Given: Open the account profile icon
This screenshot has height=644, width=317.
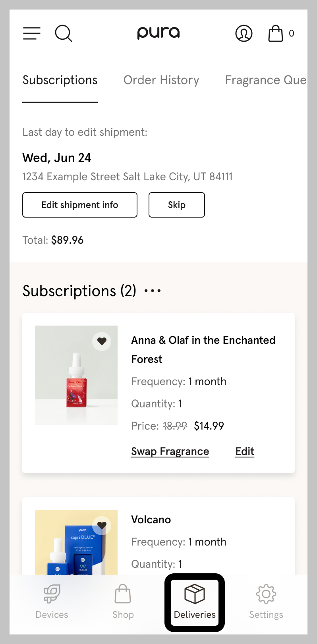Looking at the screenshot, I should coord(244,33).
